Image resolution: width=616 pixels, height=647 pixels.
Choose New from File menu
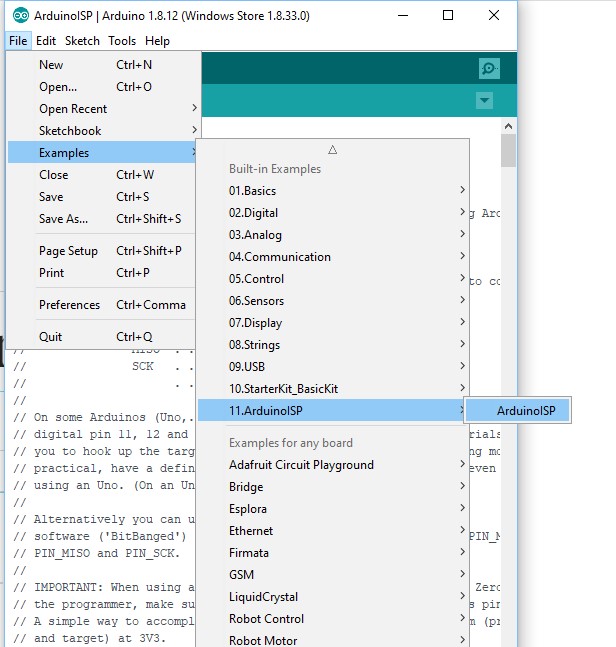(102, 65)
